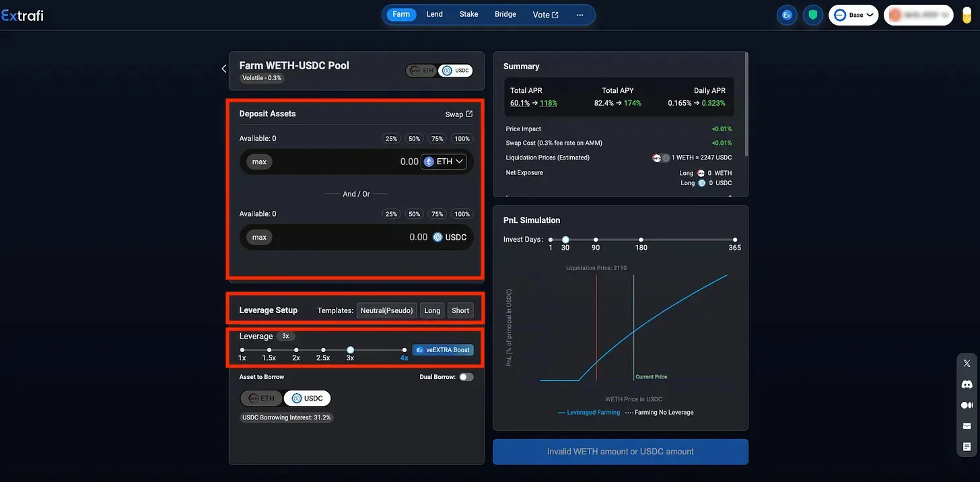The image size is (980, 482).
Task: Select USDC in the pool title toggle
Action: click(456, 71)
